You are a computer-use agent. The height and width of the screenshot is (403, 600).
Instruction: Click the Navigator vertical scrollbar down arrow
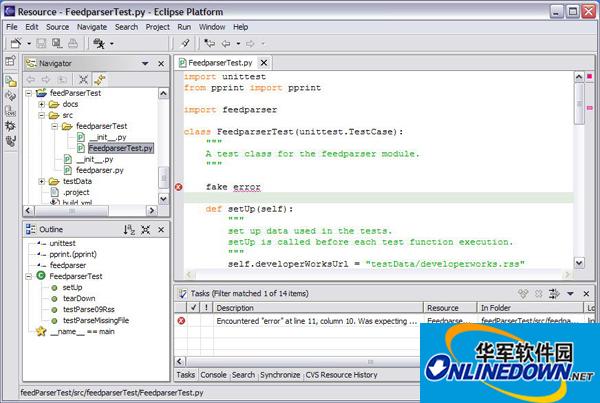click(163, 200)
